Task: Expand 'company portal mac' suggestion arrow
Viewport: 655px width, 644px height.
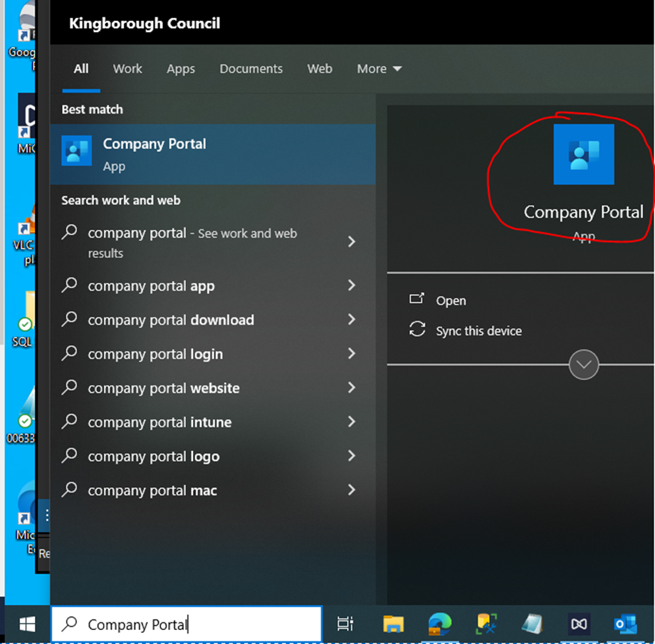Action: tap(351, 490)
